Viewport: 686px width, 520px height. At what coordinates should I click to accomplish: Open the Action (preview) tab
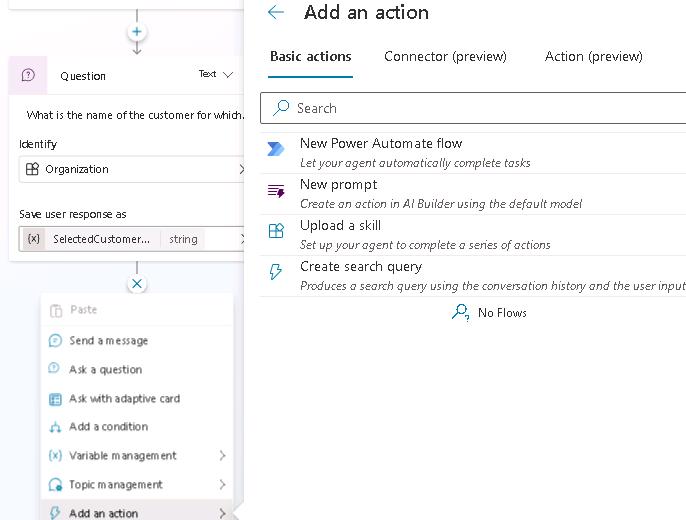(593, 56)
